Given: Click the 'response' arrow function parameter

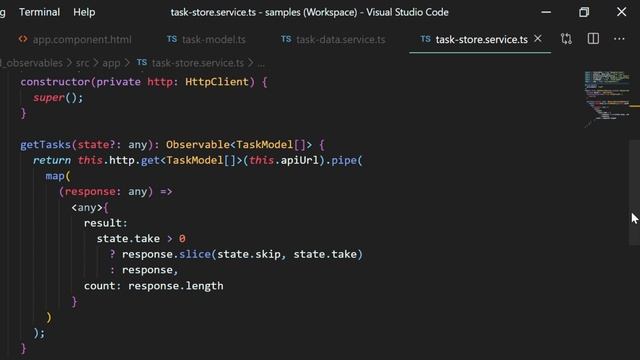Looking at the screenshot, I should pyautogui.click(x=90, y=191).
